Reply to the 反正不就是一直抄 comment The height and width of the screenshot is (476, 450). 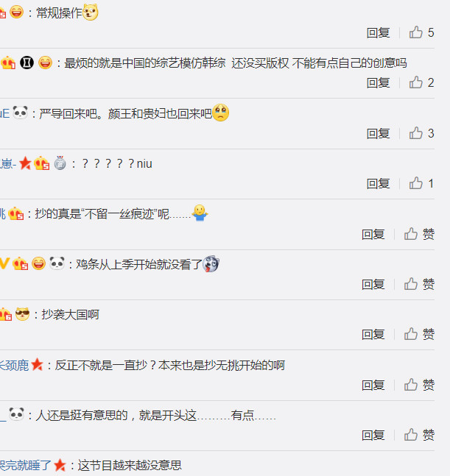coord(373,385)
